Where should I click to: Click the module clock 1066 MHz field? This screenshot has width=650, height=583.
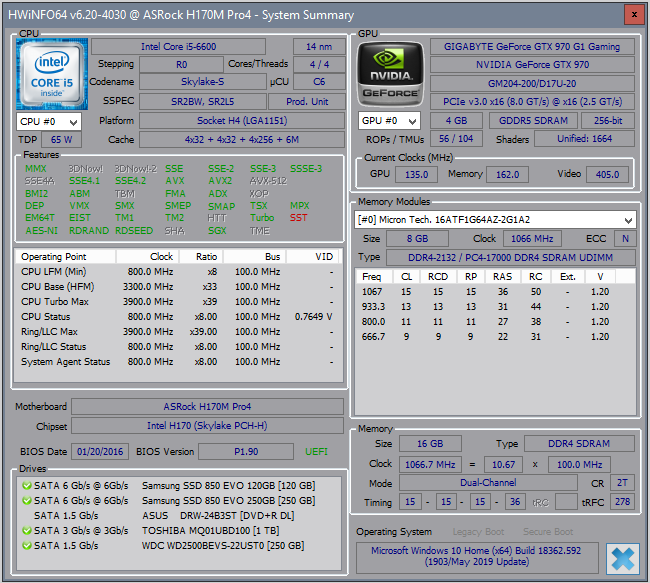tap(532, 238)
